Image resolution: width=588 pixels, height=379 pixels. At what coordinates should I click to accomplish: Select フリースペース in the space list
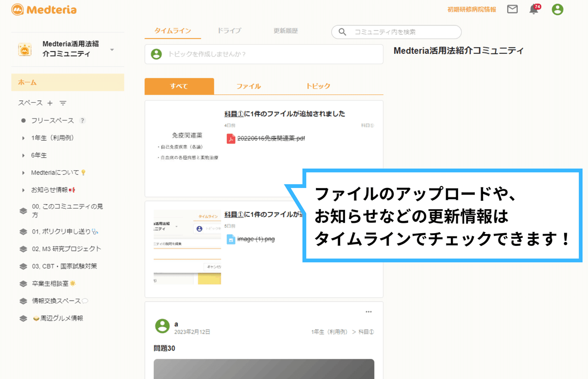(52, 120)
